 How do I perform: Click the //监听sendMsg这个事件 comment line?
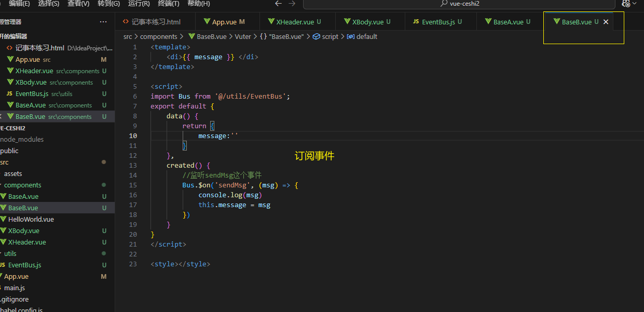tap(222, 175)
